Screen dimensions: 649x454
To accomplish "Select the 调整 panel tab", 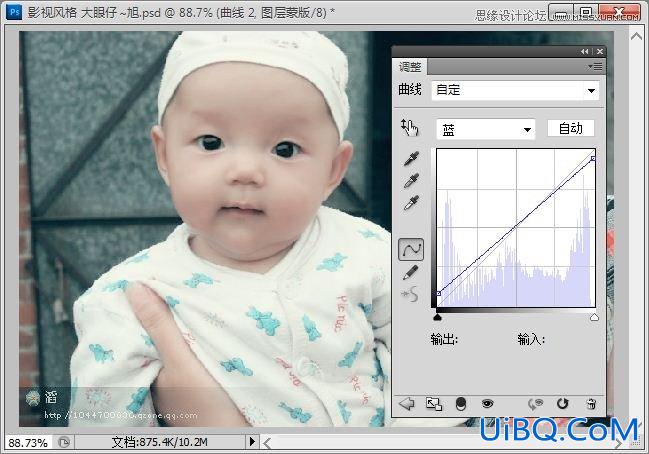I will 410,67.
